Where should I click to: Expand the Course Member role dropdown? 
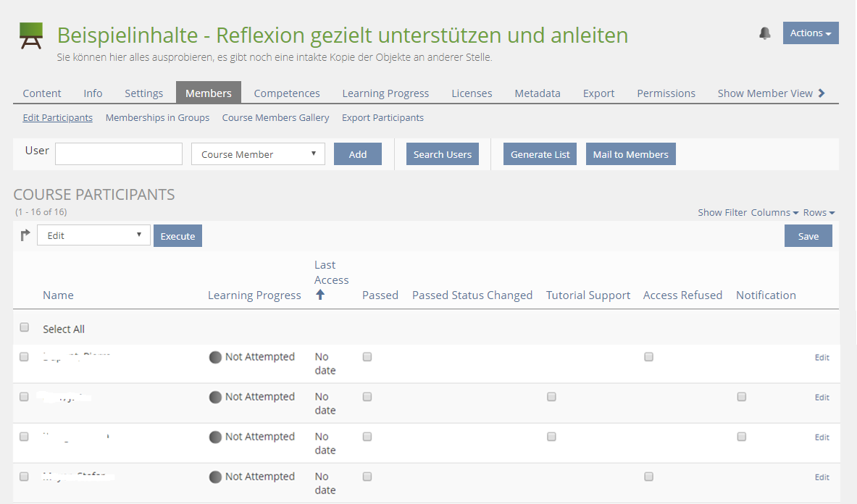pyautogui.click(x=258, y=154)
